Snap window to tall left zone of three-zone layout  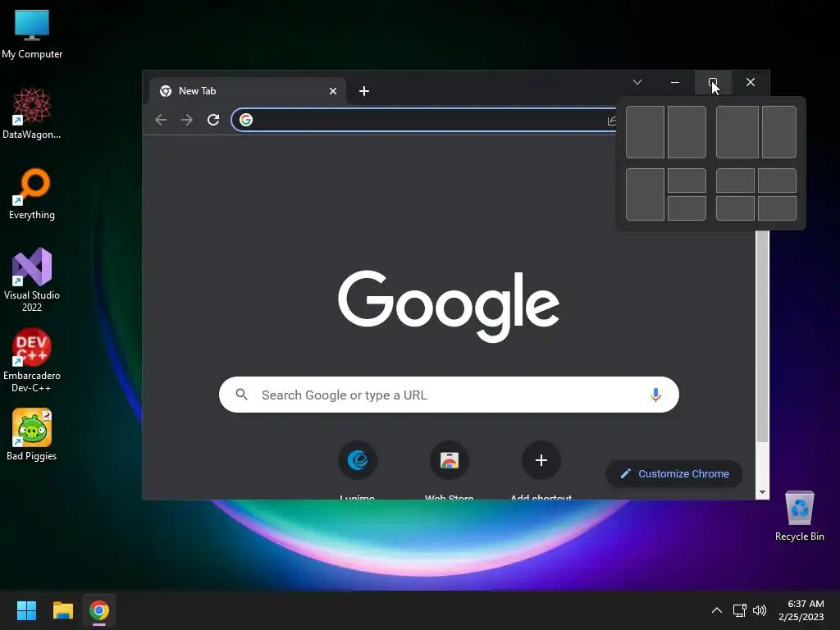tap(645, 194)
